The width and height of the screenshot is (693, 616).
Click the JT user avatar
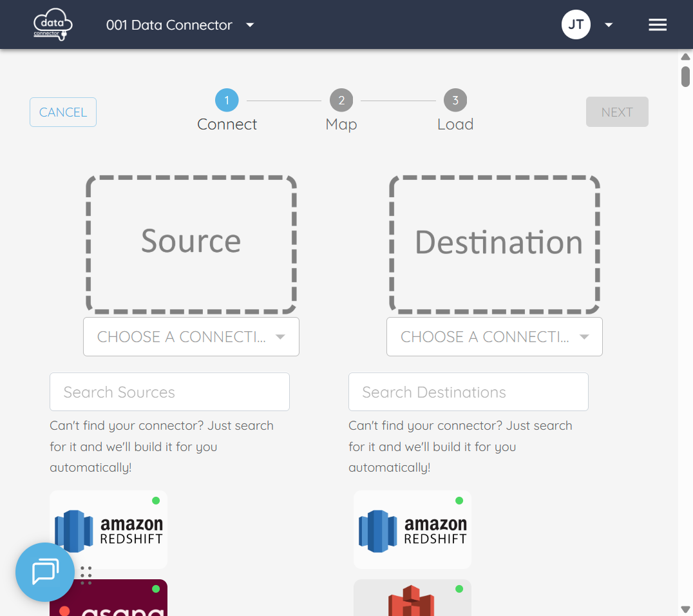576,24
